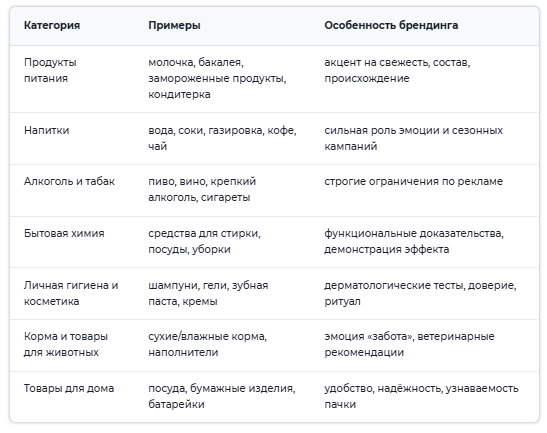Click the Особенность брендинга column header
The height and width of the screenshot is (433, 547).
tap(391, 25)
